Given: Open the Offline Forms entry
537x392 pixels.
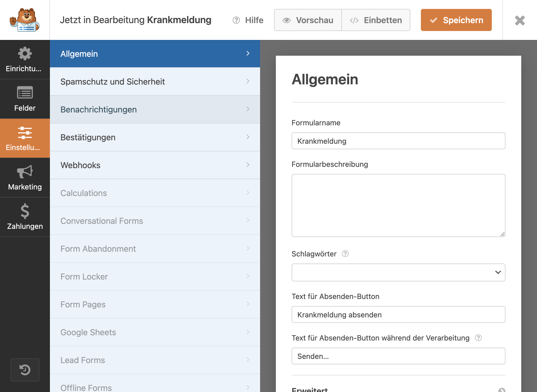Looking at the screenshot, I should (155, 383).
